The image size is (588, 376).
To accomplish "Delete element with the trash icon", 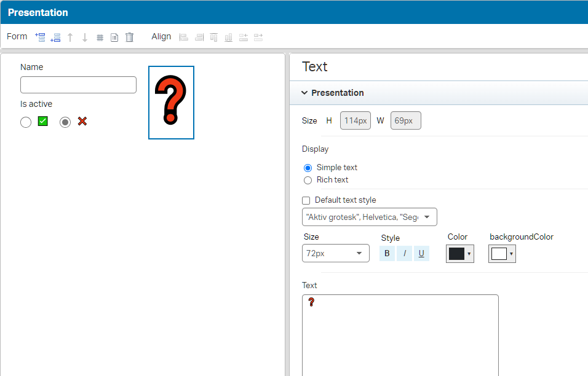I will pyautogui.click(x=129, y=37).
